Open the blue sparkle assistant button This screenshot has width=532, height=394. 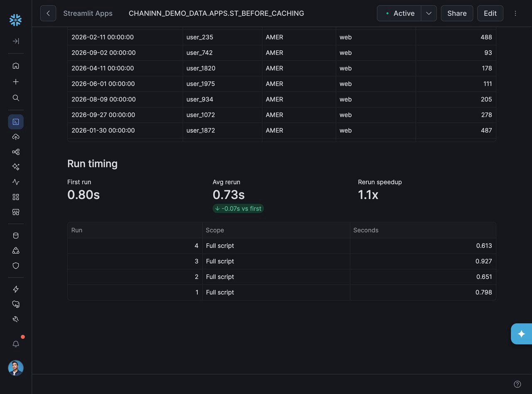(x=521, y=334)
